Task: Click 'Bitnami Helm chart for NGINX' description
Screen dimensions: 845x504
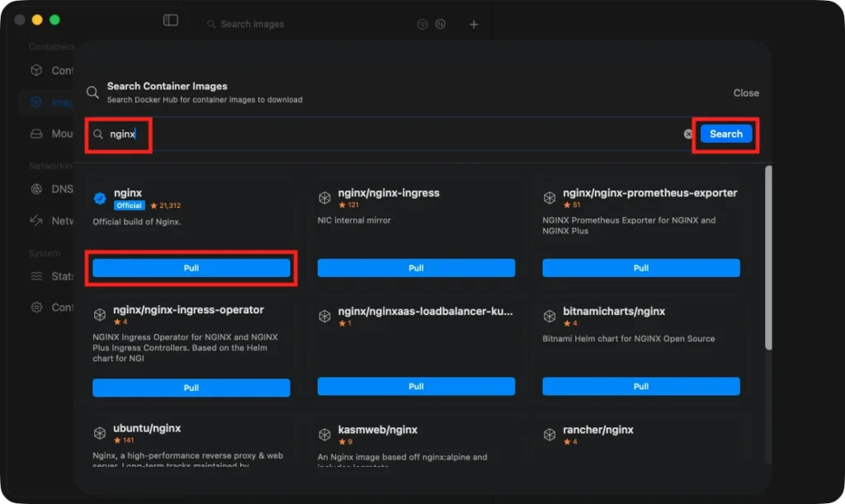Action: coord(628,339)
